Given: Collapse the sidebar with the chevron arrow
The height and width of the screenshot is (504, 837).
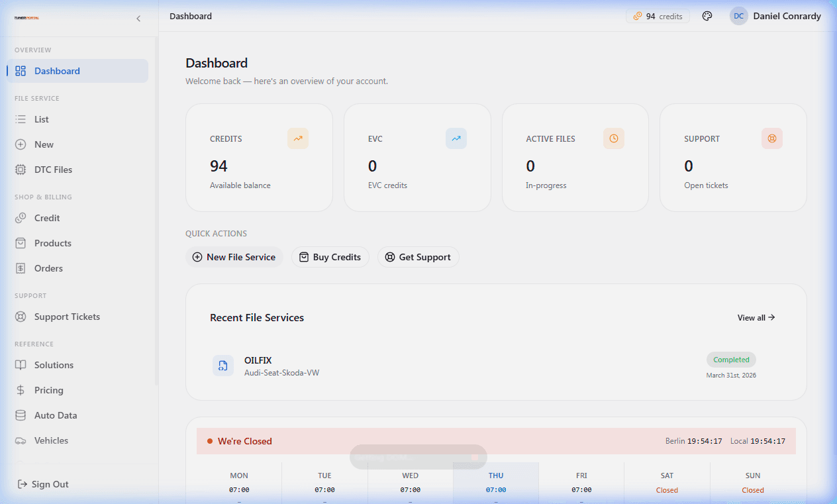Looking at the screenshot, I should click(138, 19).
